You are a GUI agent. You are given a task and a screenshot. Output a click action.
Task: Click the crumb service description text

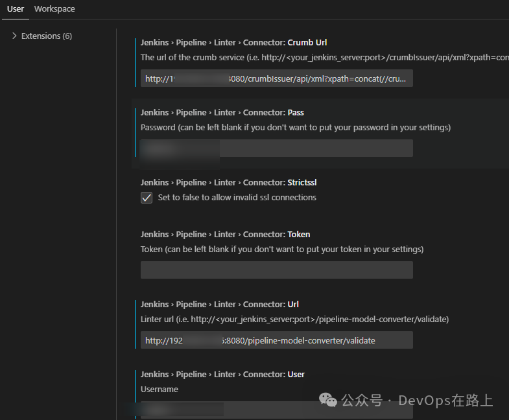325,58
